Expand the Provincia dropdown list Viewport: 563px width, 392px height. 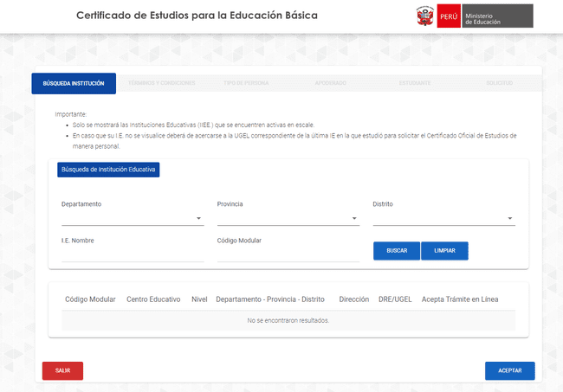[288, 218]
